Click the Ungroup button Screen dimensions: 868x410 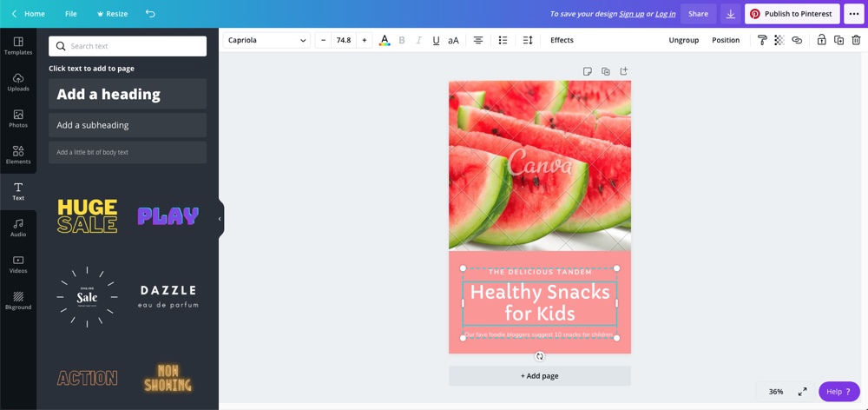(684, 40)
